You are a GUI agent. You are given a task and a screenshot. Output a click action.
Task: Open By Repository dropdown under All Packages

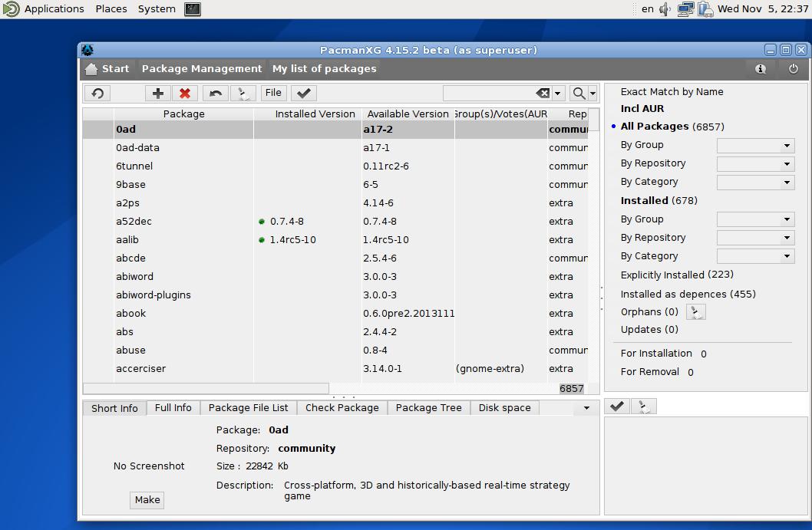point(755,164)
